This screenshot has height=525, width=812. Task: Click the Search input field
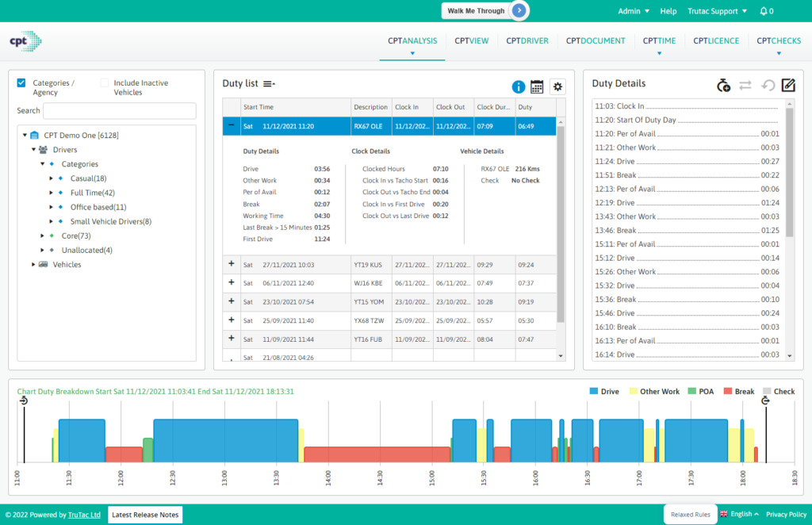pos(120,111)
